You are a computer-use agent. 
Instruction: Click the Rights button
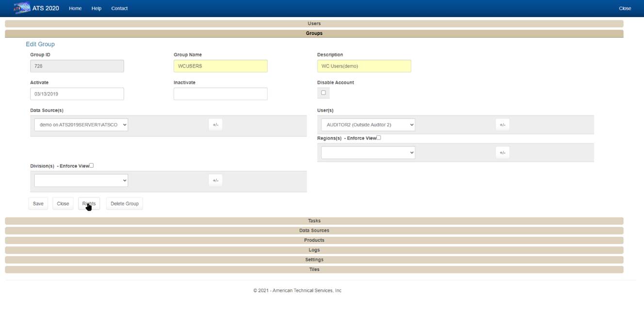point(88,203)
